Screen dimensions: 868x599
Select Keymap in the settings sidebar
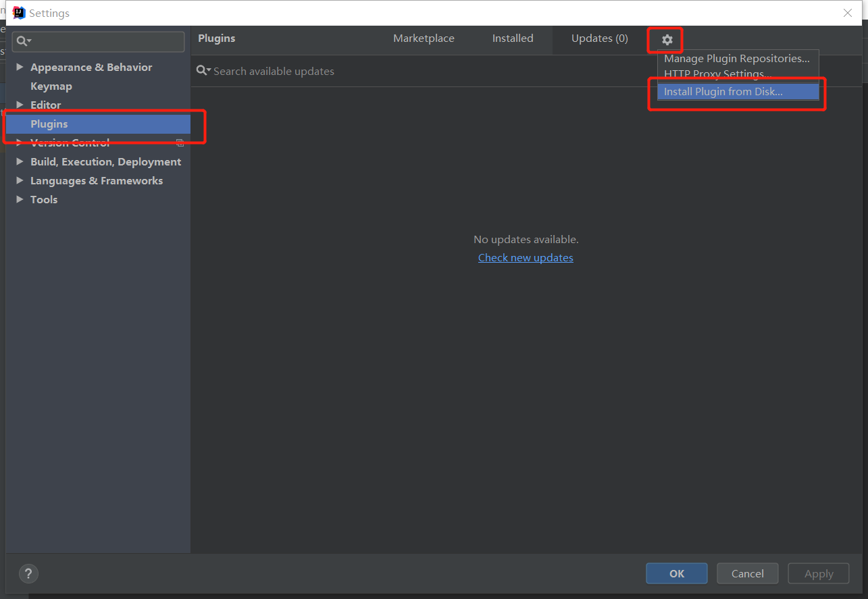pos(49,86)
